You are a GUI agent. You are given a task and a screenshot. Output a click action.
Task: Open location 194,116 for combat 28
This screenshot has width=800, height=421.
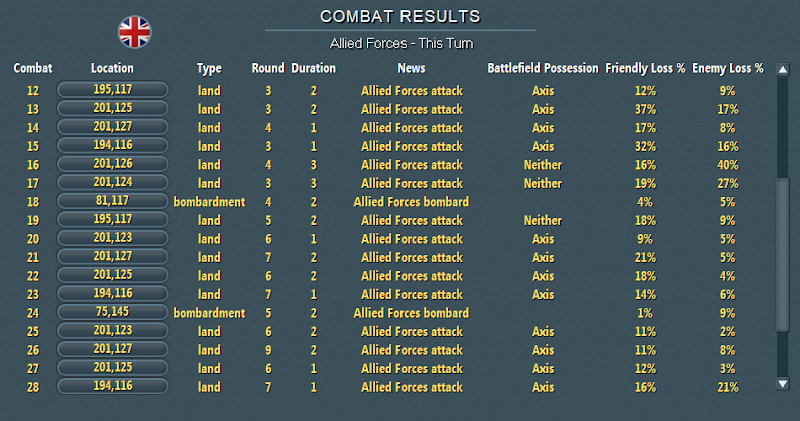(x=113, y=386)
